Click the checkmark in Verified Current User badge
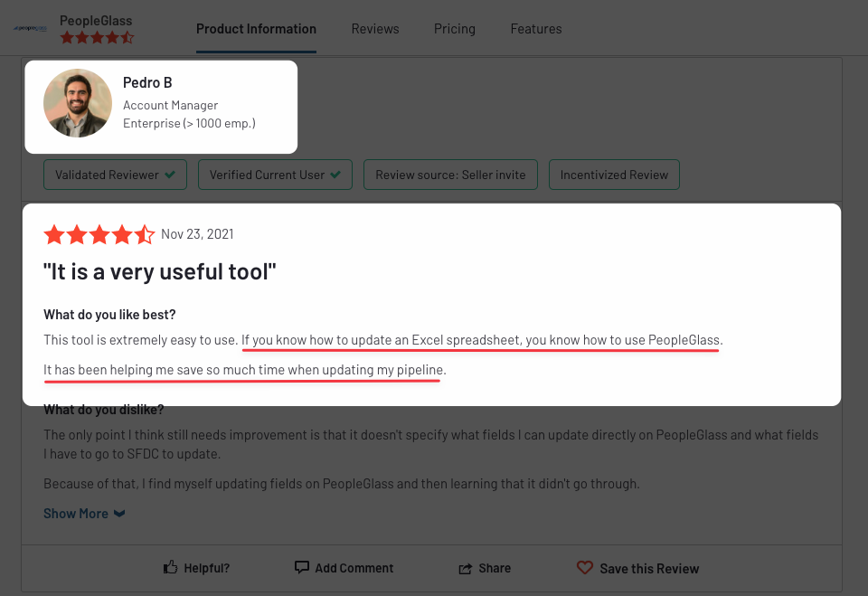 [335, 175]
